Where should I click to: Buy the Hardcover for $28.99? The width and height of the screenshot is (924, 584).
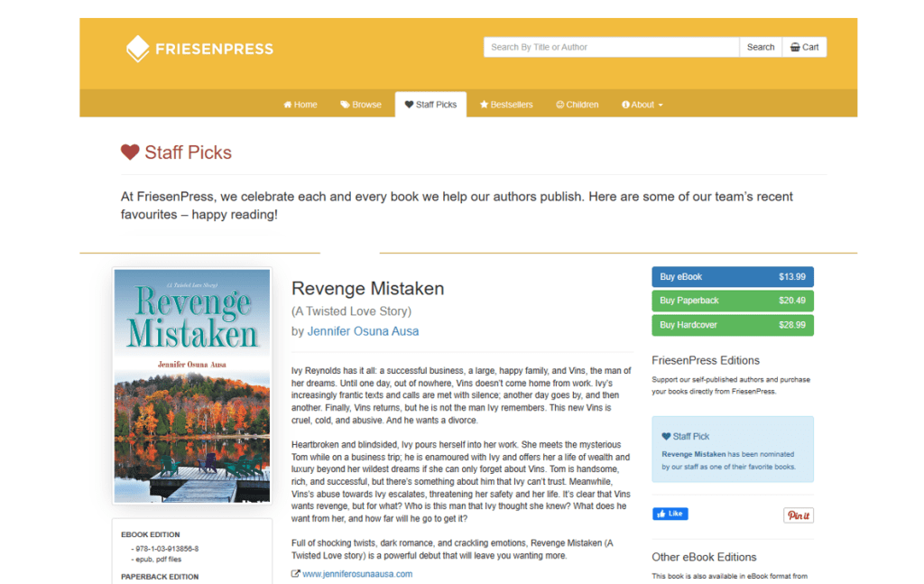732,325
